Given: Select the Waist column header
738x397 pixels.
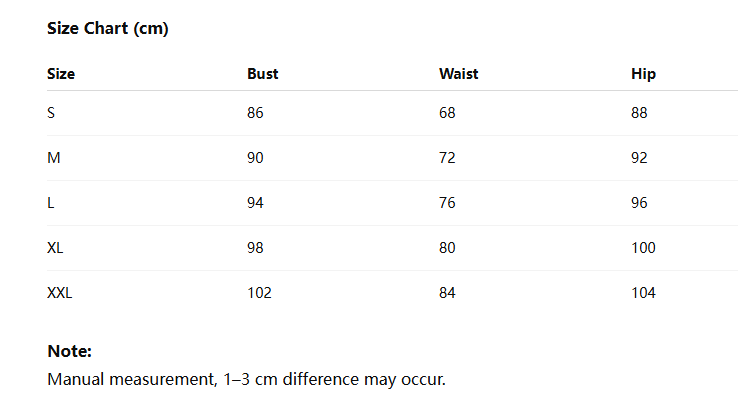Looking at the screenshot, I should 458,74.
